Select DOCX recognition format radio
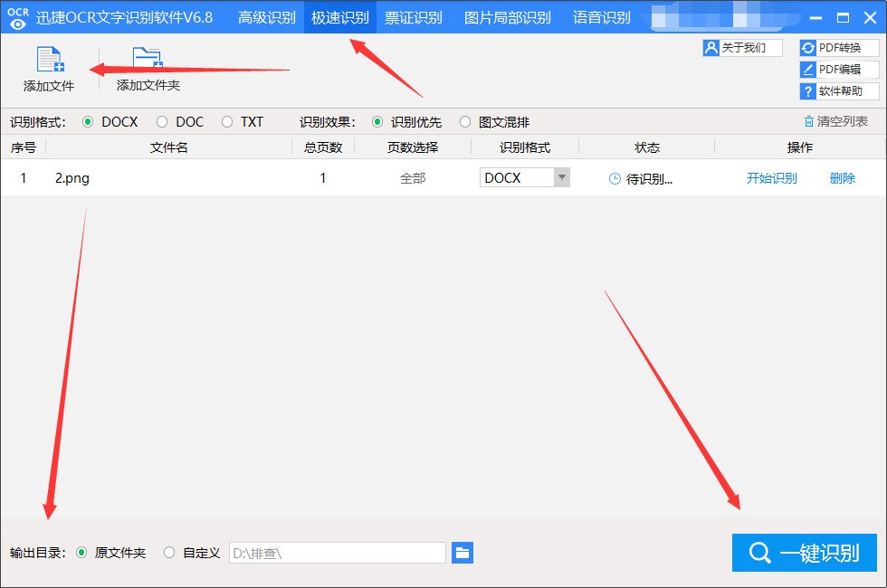887x588 pixels. (88, 122)
